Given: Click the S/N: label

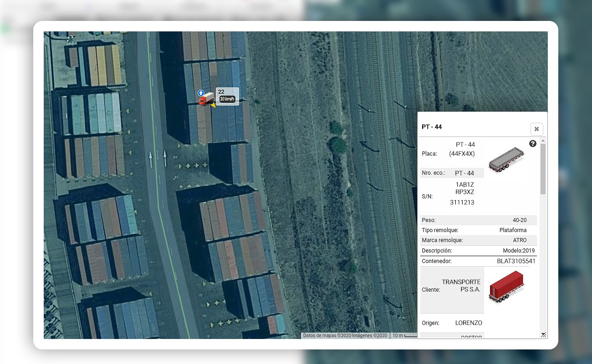Looking at the screenshot, I should pyautogui.click(x=427, y=197).
